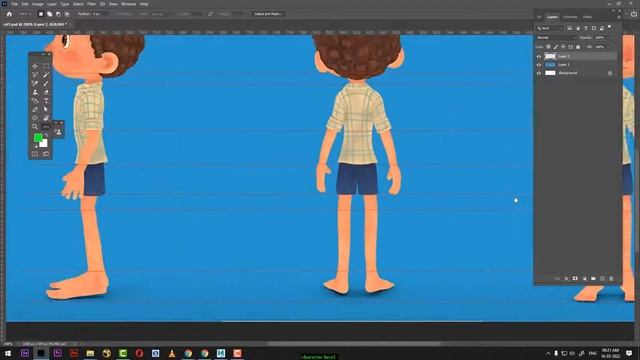Select the Clone Stamp tool
Viewport: 640px width, 360px height.
click(x=35, y=92)
